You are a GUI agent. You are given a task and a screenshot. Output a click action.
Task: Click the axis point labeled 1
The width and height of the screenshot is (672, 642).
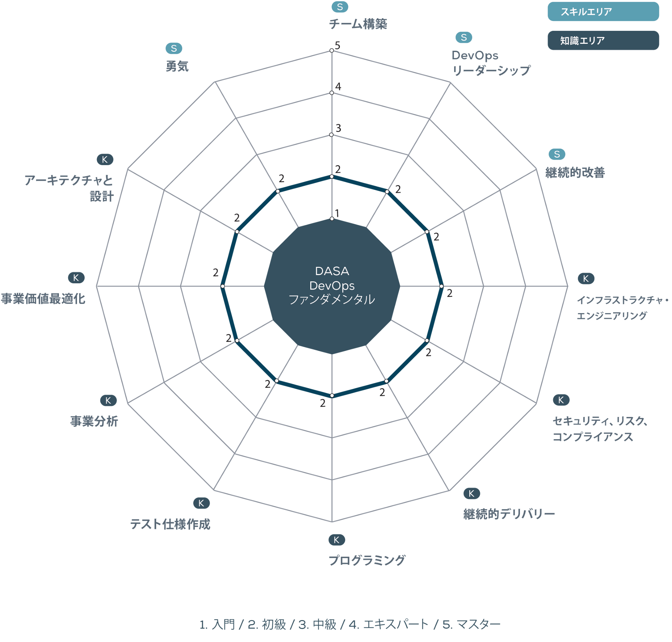332,219
